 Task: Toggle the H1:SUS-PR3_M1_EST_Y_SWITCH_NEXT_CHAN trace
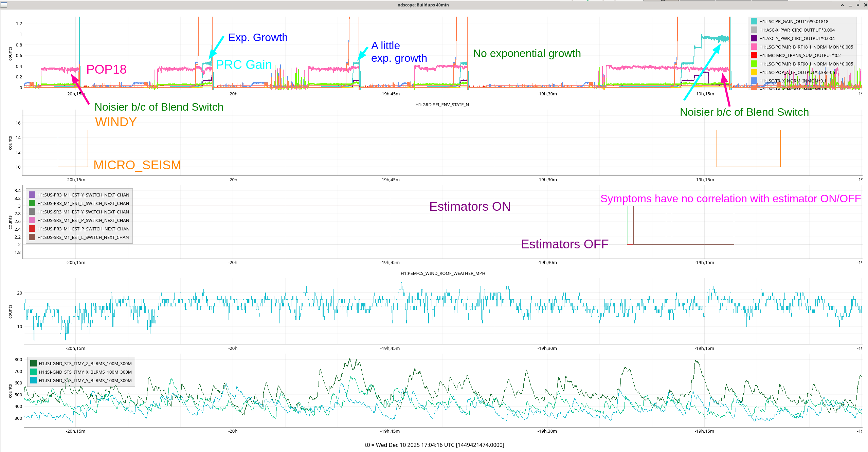click(83, 195)
